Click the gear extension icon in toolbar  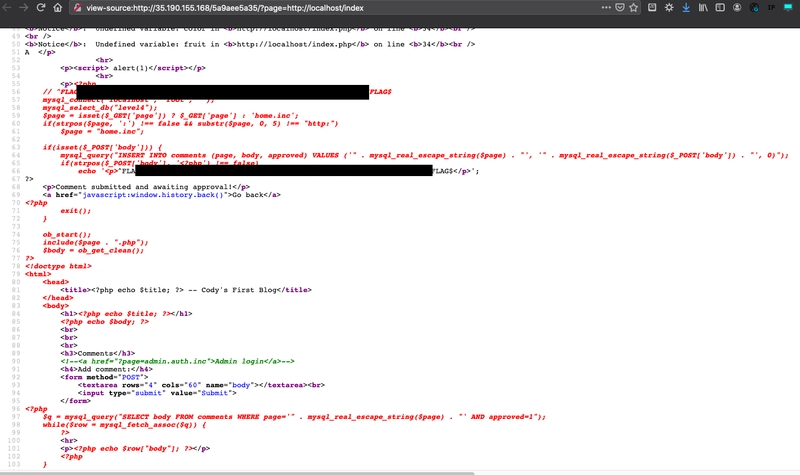tap(669, 8)
